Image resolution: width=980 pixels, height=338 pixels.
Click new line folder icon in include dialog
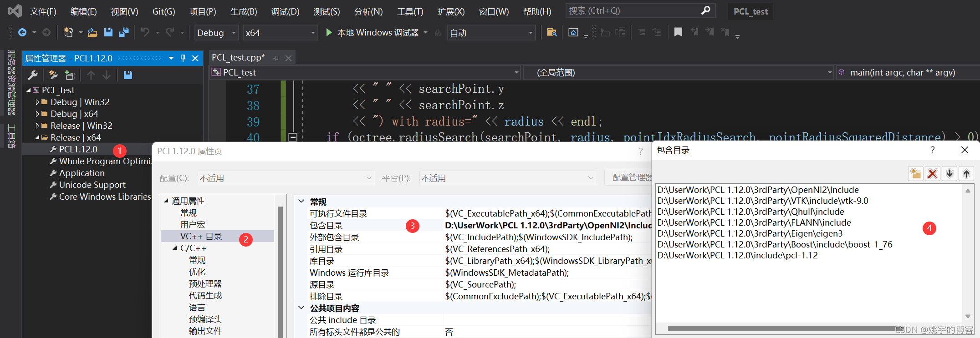(916, 174)
